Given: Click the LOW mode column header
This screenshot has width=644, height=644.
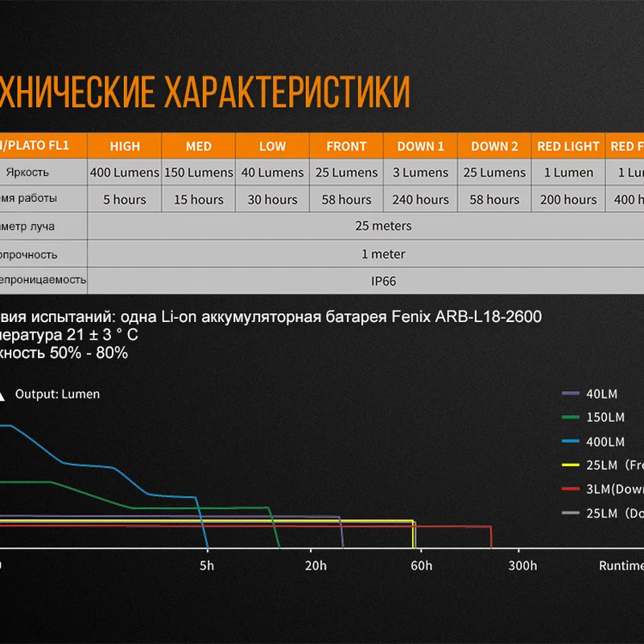Looking at the screenshot, I should coord(273,147).
